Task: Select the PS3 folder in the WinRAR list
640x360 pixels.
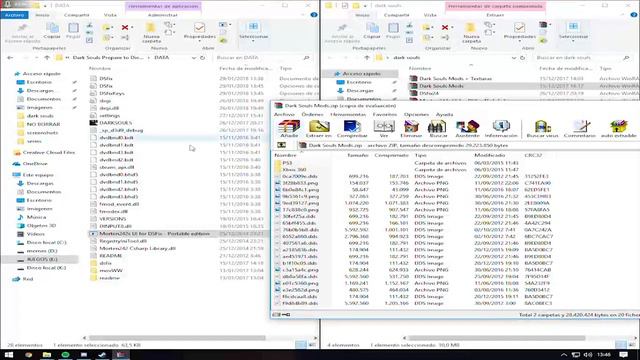Action: coord(287,163)
